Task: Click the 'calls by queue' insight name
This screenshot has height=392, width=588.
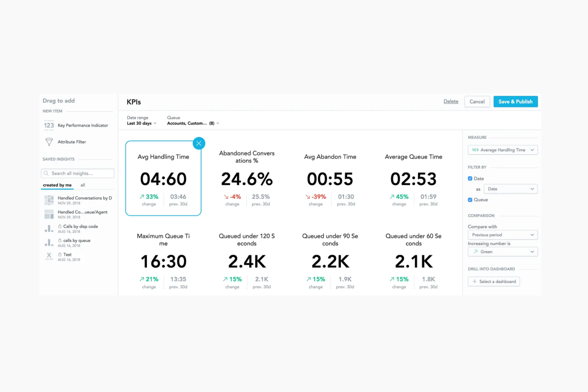Action: (77, 241)
